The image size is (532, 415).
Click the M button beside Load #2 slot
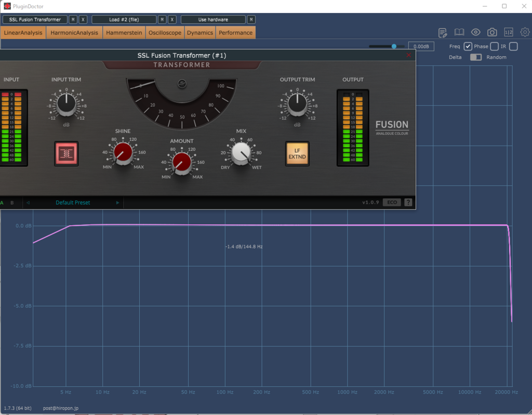[162, 20]
